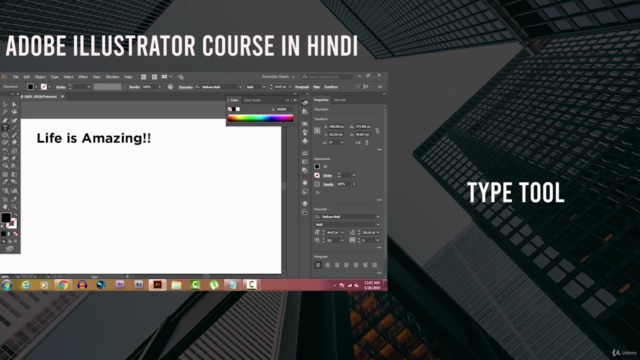Select the Paintbrush tool
Viewport: 640px width, 360px height.
(14, 135)
